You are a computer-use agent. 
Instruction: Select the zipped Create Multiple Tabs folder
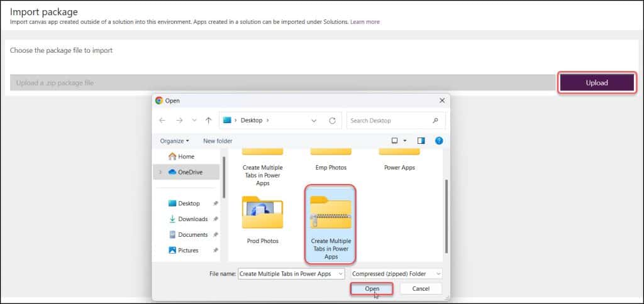point(331,223)
